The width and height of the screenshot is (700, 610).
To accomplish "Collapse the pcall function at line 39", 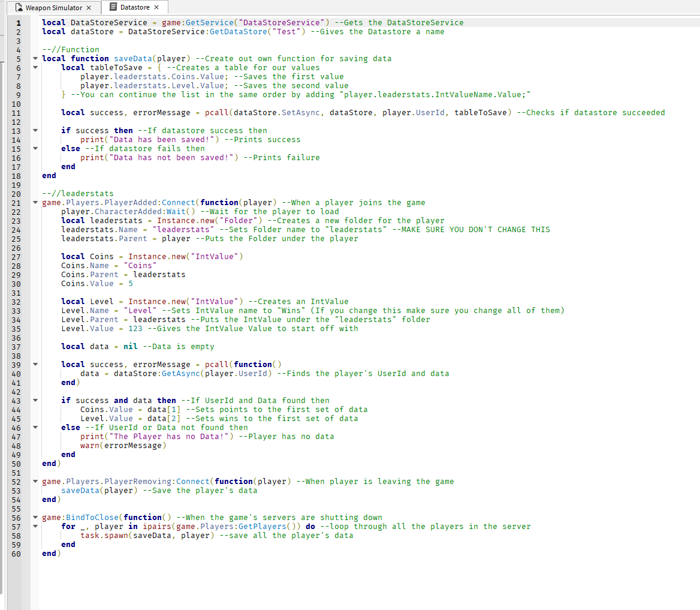I will tap(35, 365).
